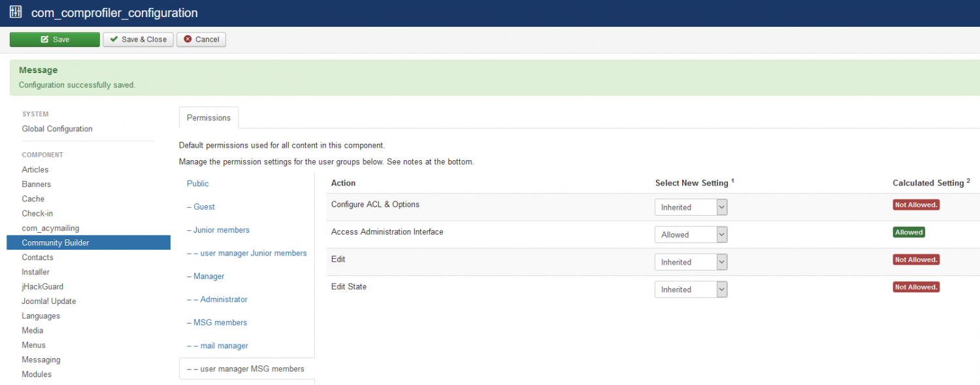The image size is (980, 385).
Task: Open Joomla! Update configuration
Action: pyautogui.click(x=49, y=301)
